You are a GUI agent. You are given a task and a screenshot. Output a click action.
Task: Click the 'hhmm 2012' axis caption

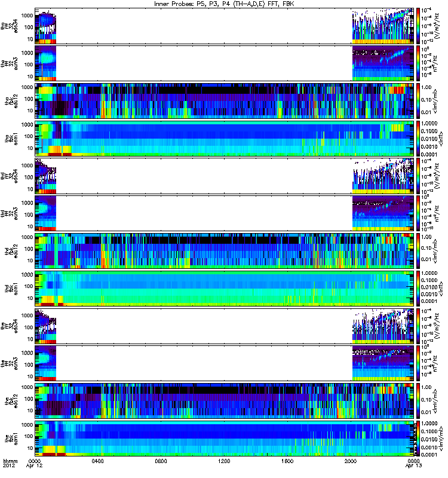point(10,463)
